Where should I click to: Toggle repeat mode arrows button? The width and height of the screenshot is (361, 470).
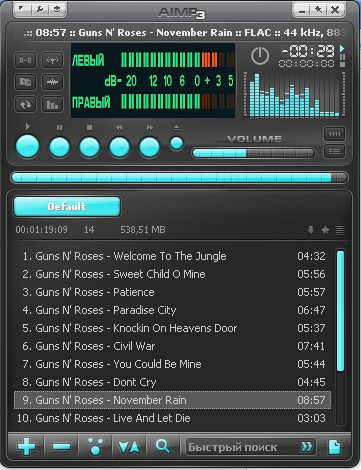26,104
